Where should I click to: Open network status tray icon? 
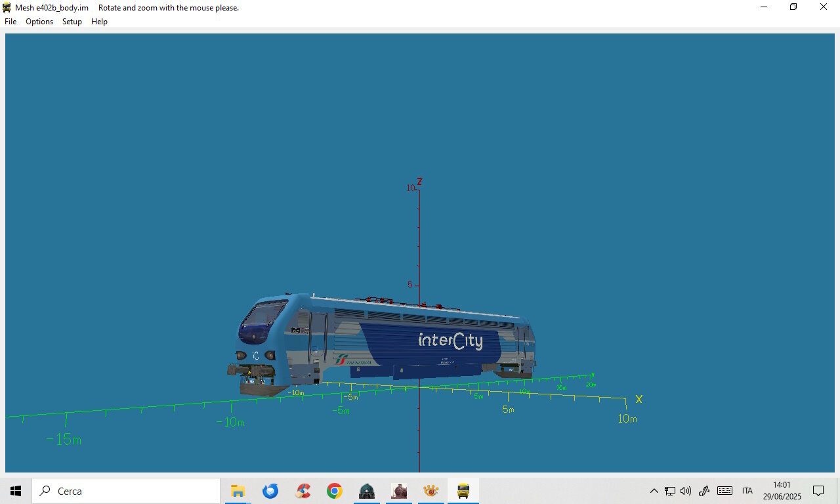coord(670,491)
